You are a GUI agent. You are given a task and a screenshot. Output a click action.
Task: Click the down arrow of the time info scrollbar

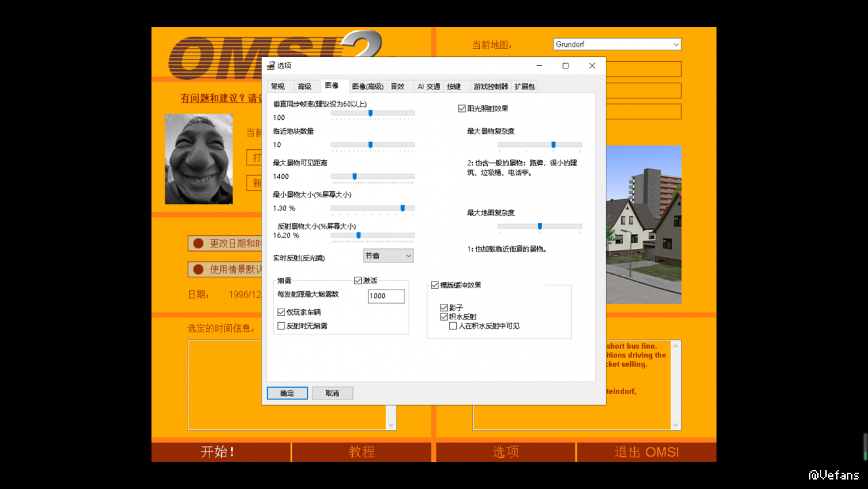coord(390,425)
